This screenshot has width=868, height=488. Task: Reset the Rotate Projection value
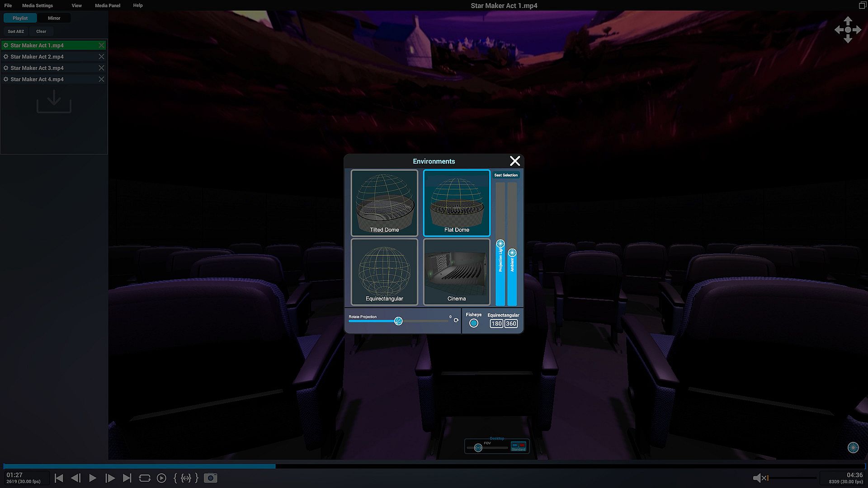[x=456, y=320]
